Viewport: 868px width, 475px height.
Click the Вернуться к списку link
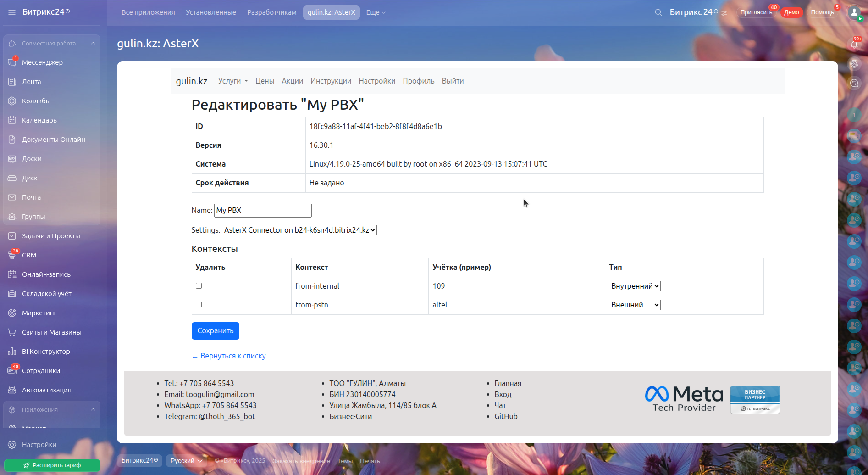[228, 356]
